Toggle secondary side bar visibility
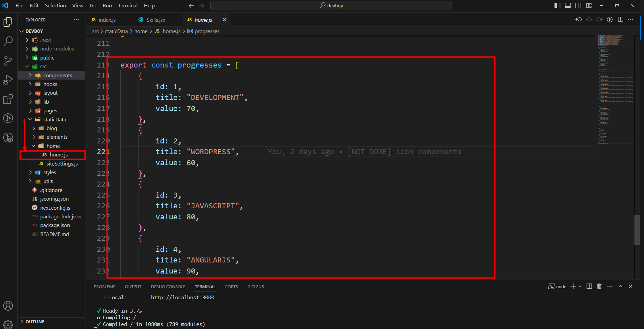This screenshot has height=329, width=644. coord(578,6)
